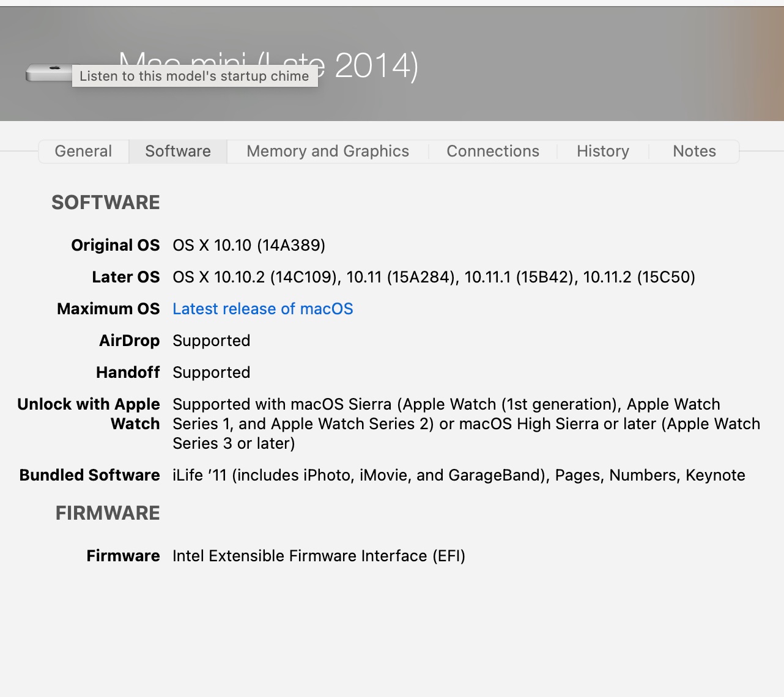The image size is (784, 697).
Task: Click the Mac mini (Late 2014) title
Action: (x=268, y=65)
